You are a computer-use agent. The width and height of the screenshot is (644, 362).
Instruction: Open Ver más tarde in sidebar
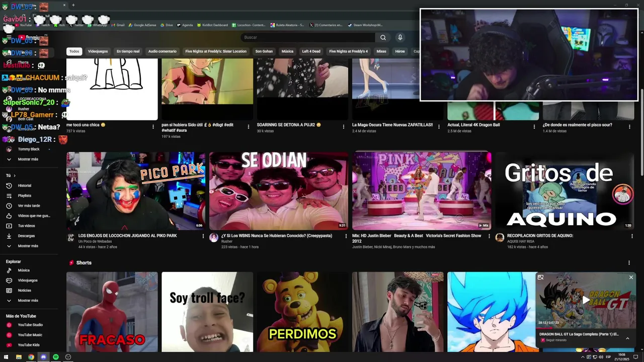29,206
